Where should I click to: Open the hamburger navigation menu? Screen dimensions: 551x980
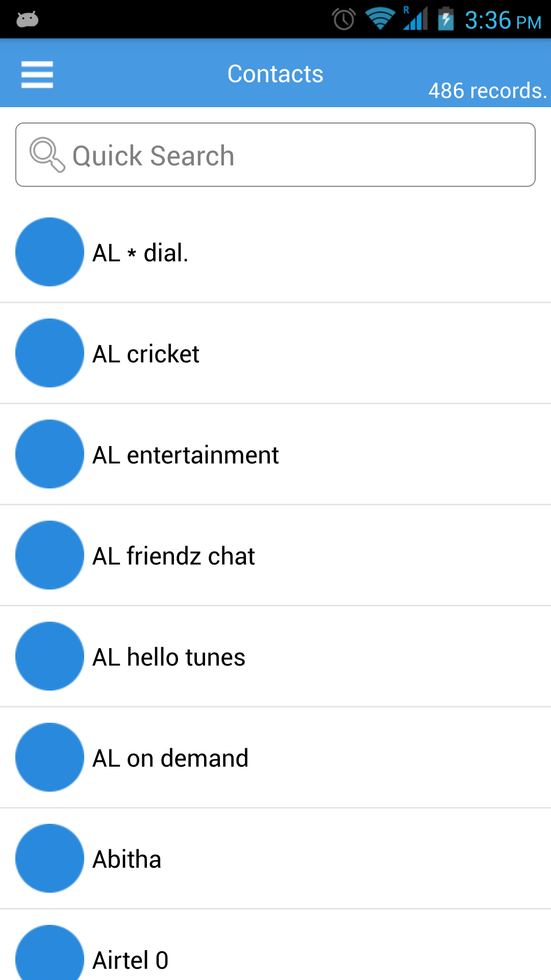click(37, 75)
